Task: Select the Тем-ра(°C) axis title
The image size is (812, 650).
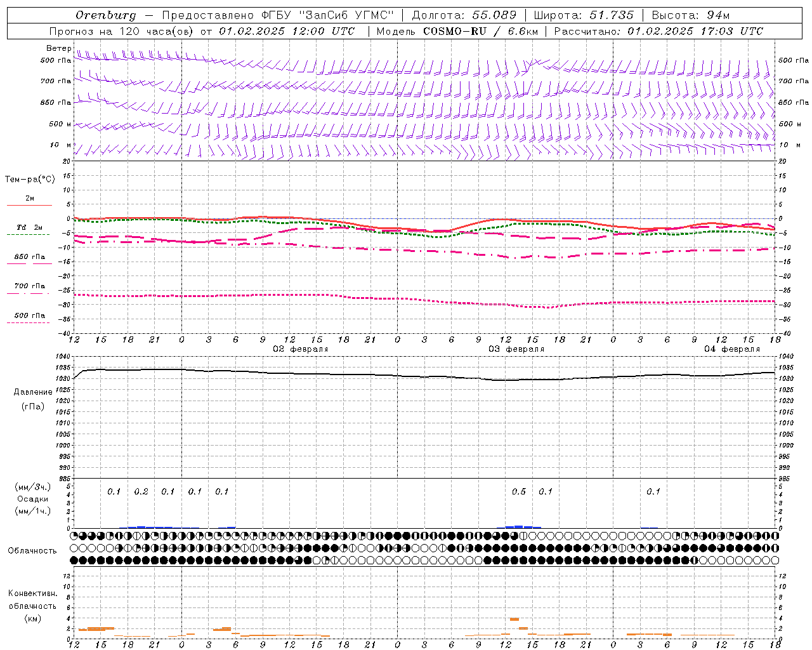Action: (x=30, y=180)
